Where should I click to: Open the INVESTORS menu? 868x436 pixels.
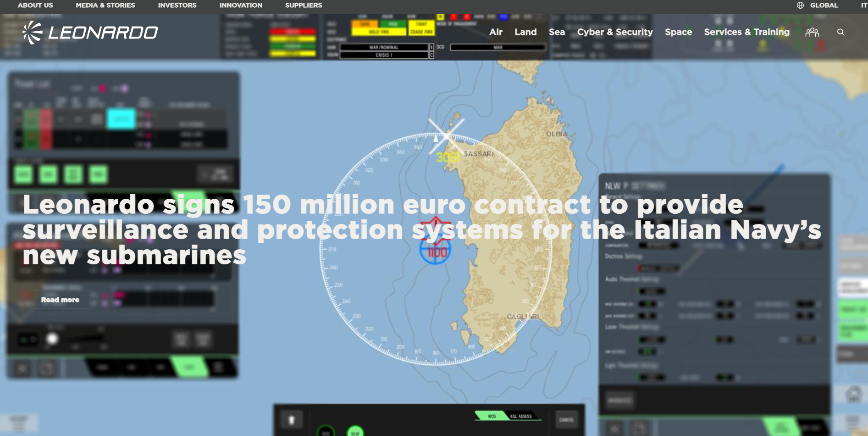click(177, 5)
